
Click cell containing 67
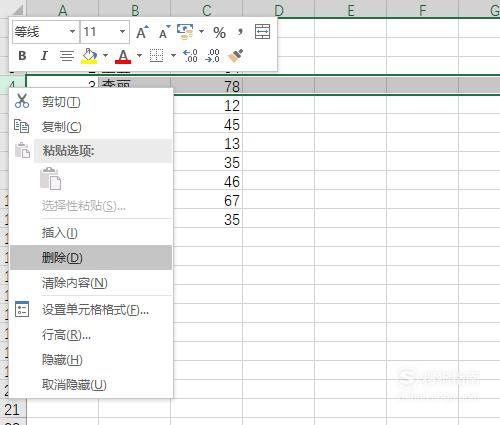[x=207, y=201]
